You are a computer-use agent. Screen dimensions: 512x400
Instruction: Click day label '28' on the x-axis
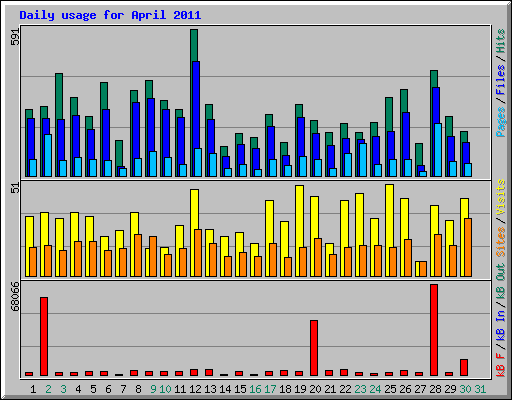coord(435,389)
